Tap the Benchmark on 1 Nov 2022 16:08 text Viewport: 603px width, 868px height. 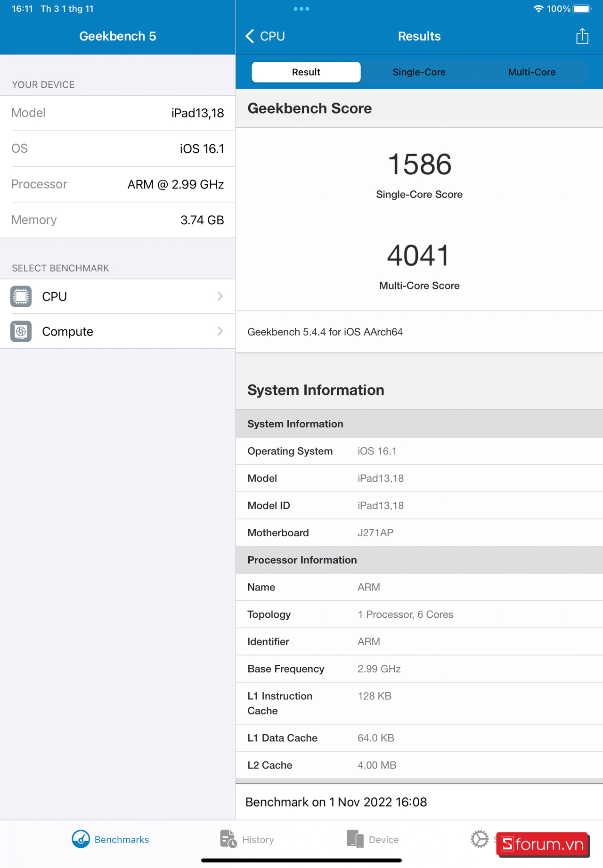click(x=336, y=802)
